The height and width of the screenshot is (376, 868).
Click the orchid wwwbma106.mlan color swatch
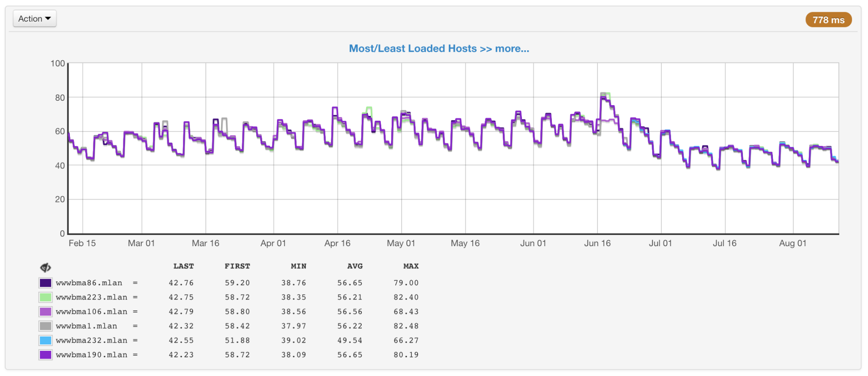coord(46,312)
